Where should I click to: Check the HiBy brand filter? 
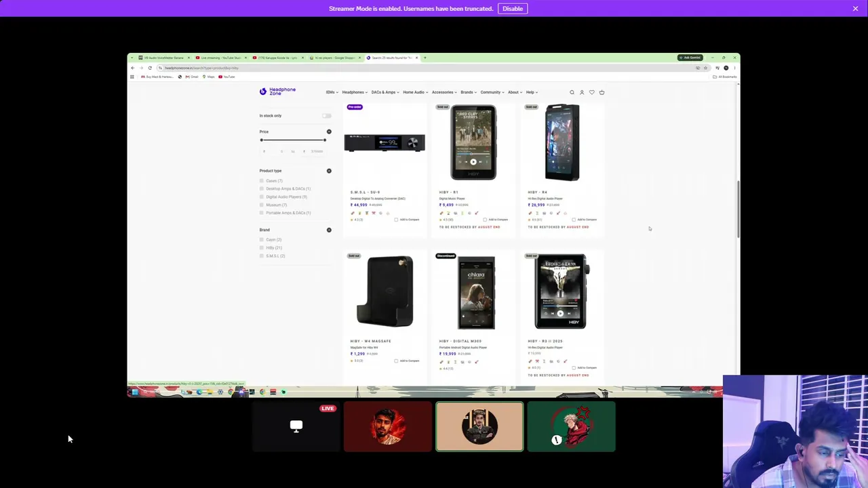262,248
